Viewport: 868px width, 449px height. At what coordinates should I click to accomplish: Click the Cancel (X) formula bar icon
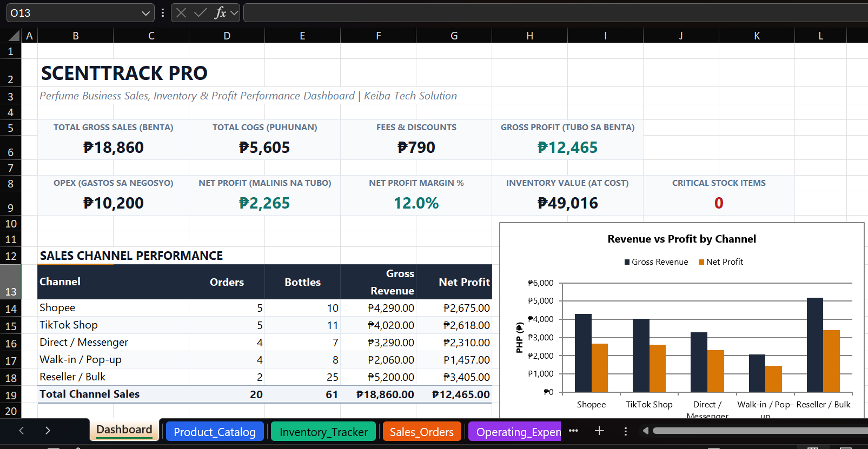tap(181, 13)
